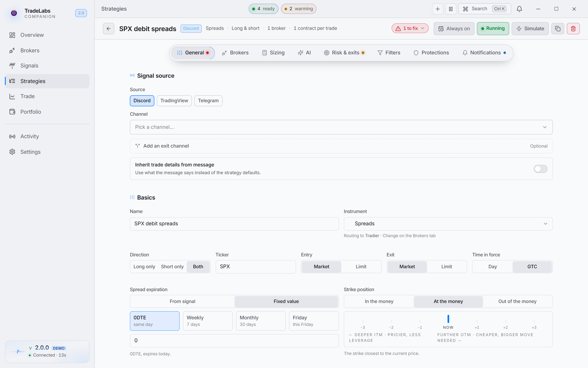Open the Pick a channel dropdown
The height and width of the screenshot is (368, 588).
point(341,127)
